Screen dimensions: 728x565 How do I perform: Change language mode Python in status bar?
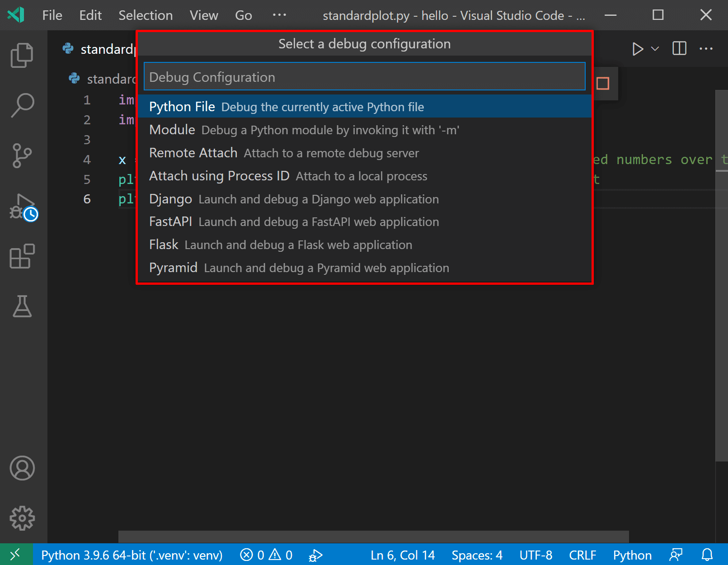(632, 555)
